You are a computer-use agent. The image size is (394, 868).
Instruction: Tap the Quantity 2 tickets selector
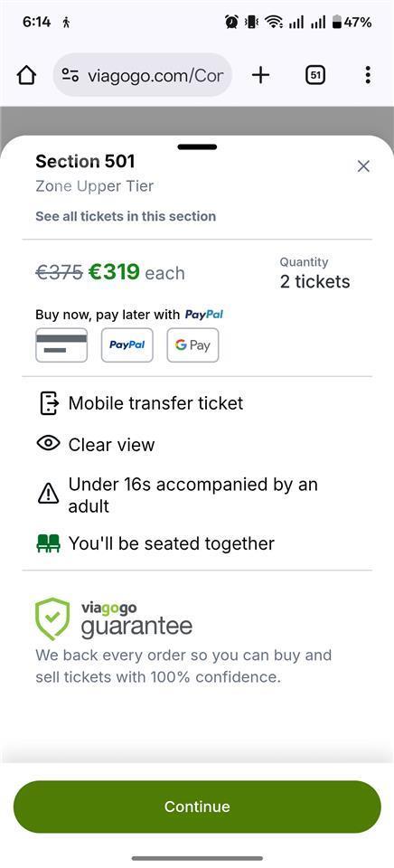314,273
